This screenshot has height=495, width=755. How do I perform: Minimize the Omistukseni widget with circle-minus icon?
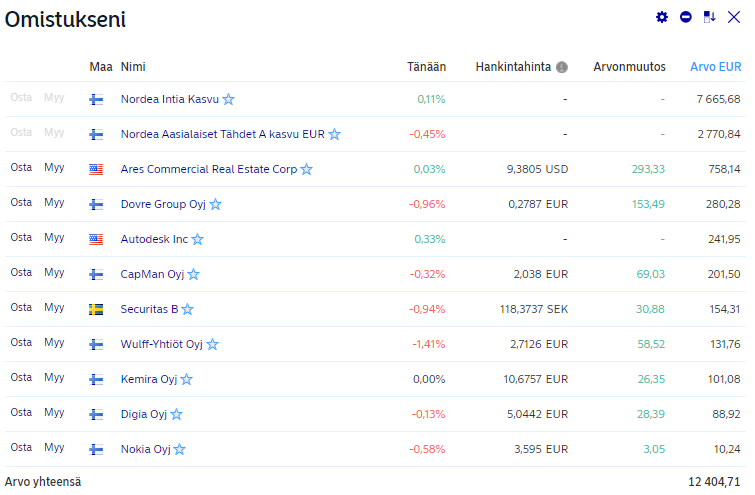[x=686, y=17]
